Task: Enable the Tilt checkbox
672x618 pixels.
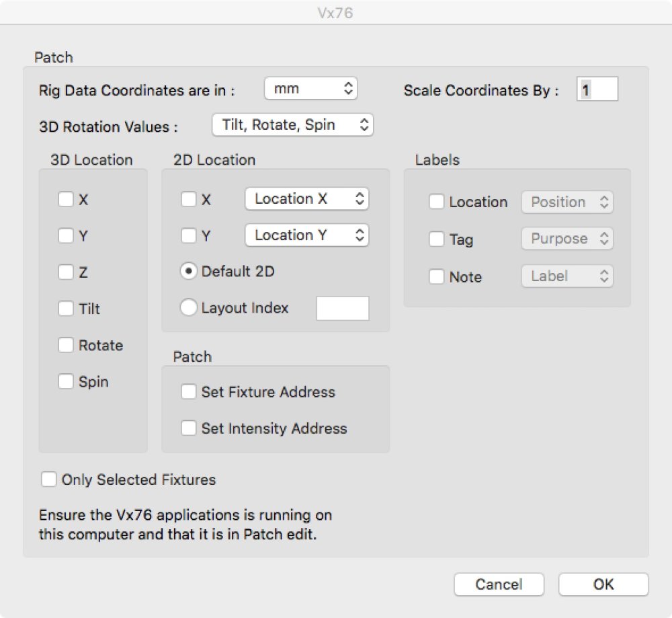Action: [65, 309]
